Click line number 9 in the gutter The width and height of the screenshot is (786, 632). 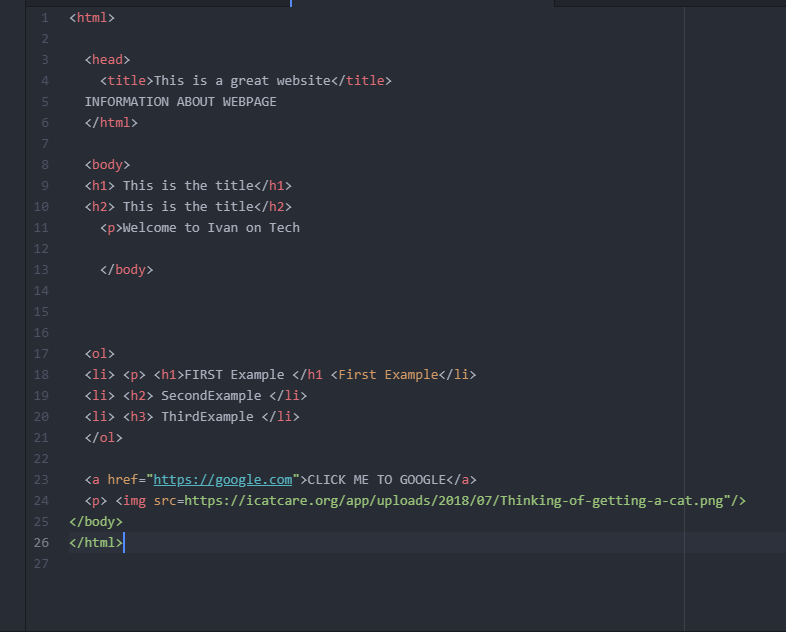[x=45, y=186]
